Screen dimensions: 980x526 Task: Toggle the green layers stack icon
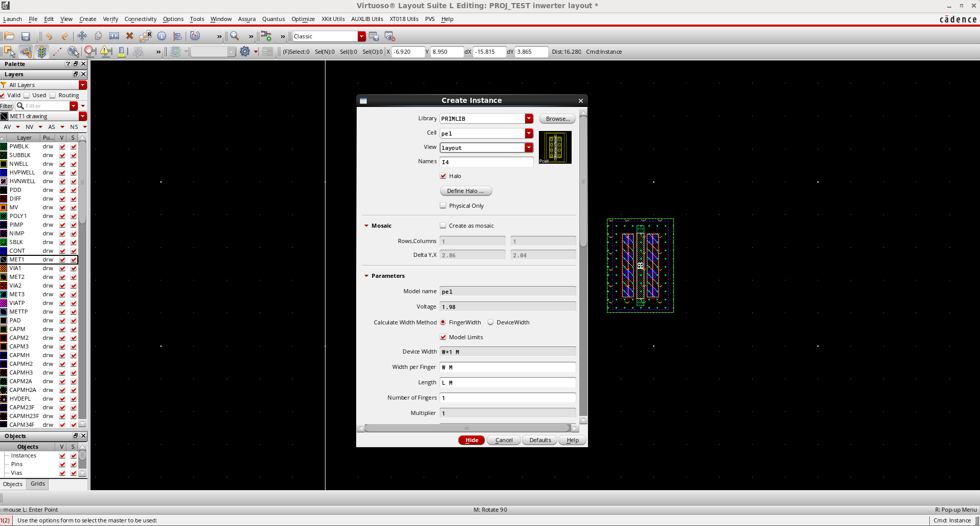pos(42,52)
